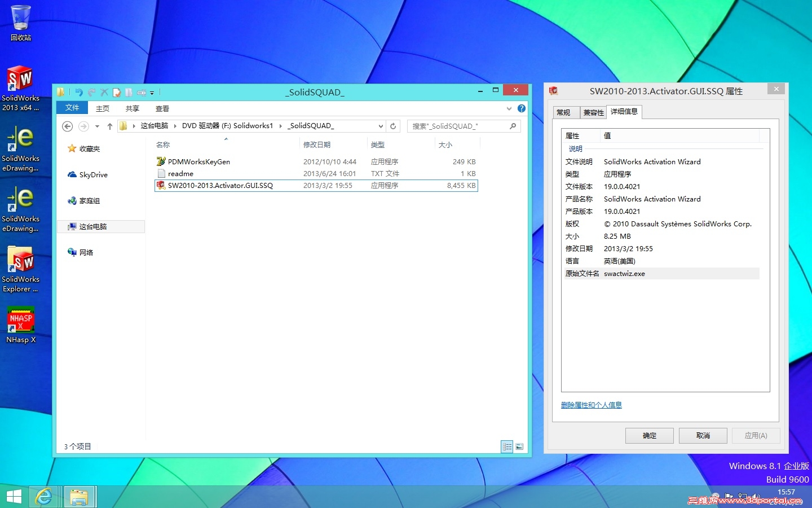Click the new folder icon in the quick access toolbar

tap(129, 92)
